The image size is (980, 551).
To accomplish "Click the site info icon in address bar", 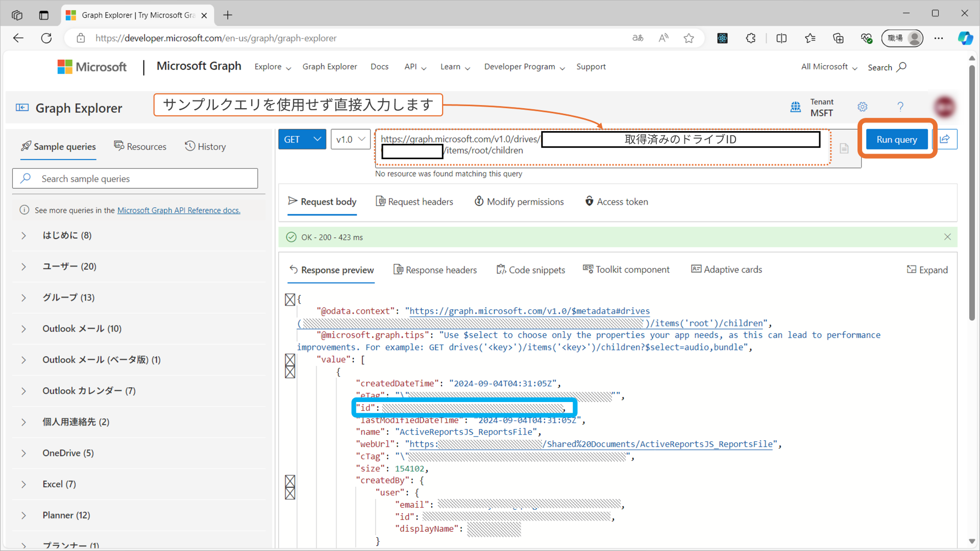I will click(81, 38).
